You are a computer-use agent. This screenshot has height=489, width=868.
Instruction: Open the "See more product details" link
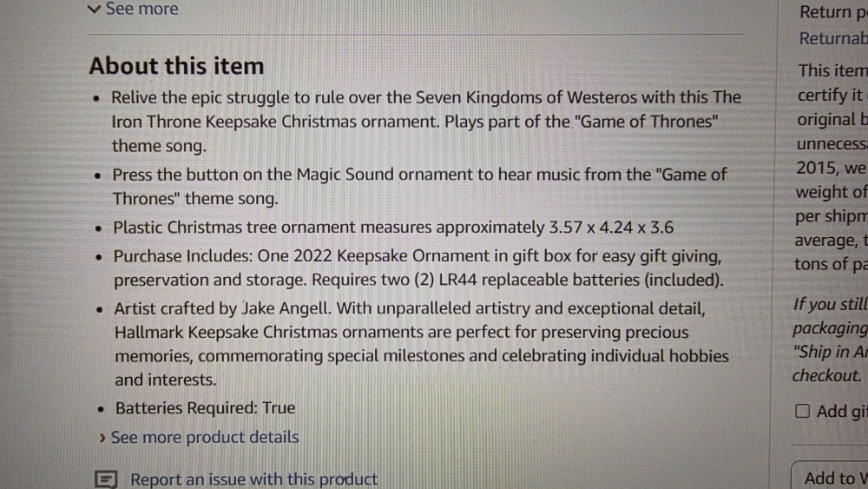[x=205, y=437]
